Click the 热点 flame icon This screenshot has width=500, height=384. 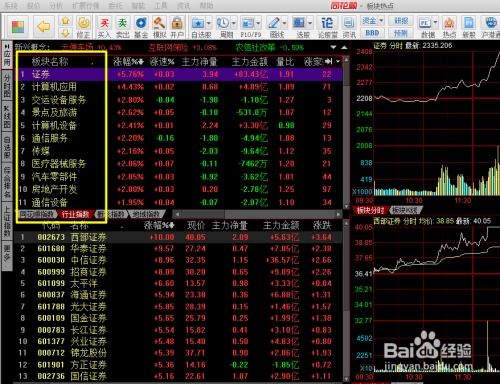449,27
